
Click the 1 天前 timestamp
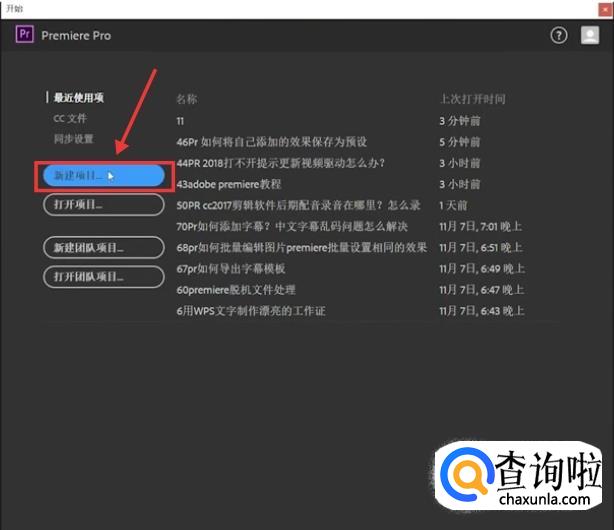pos(453,205)
